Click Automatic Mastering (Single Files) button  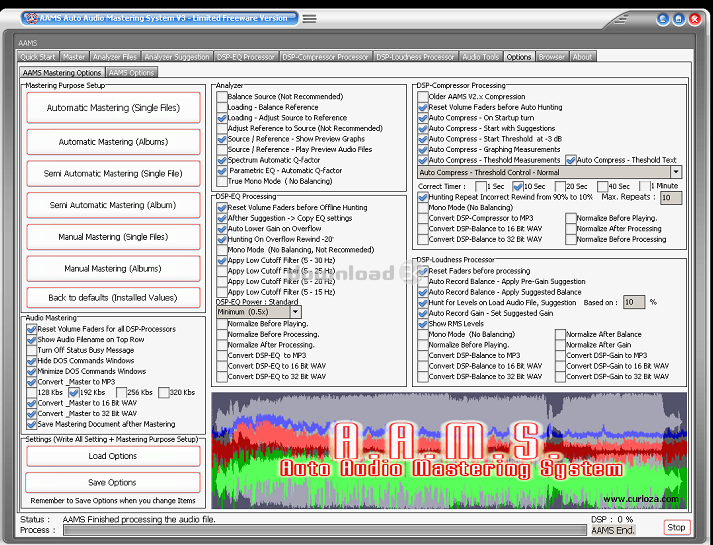click(113, 108)
